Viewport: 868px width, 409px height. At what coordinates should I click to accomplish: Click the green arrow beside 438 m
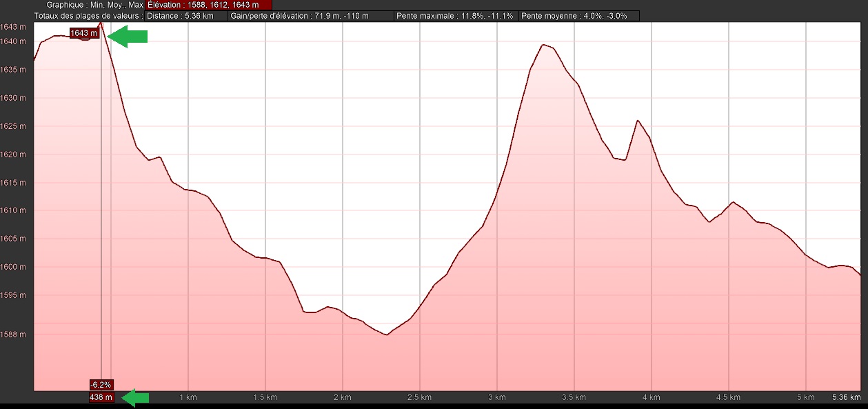pyautogui.click(x=135, y=397)
